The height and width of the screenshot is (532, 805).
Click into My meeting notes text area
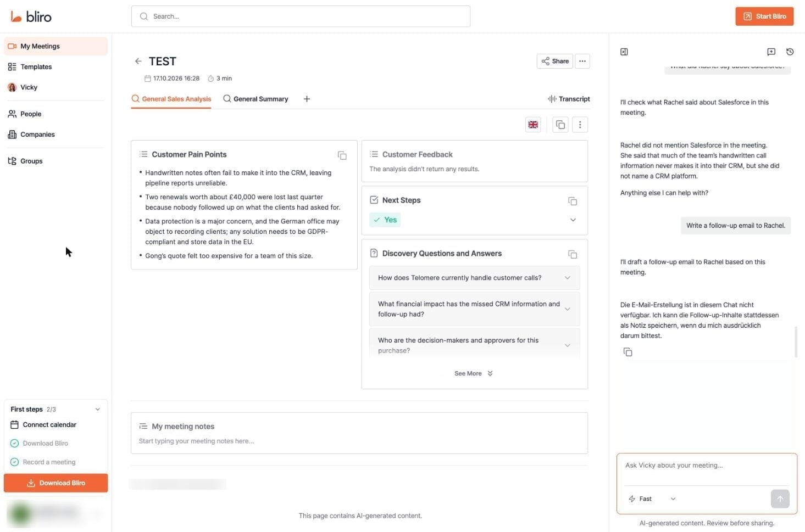359,441
